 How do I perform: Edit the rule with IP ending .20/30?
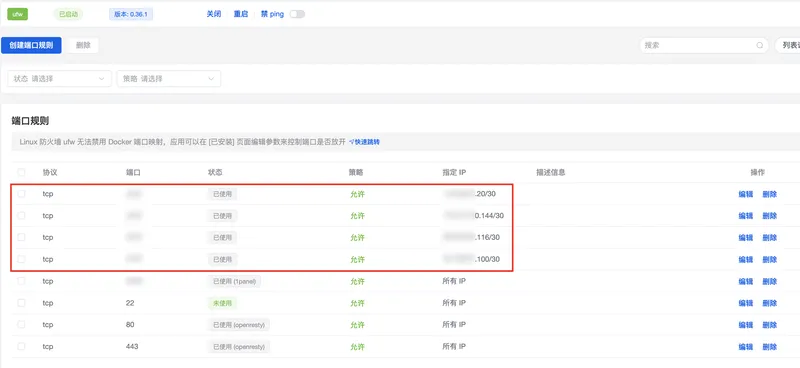(746, 194)
